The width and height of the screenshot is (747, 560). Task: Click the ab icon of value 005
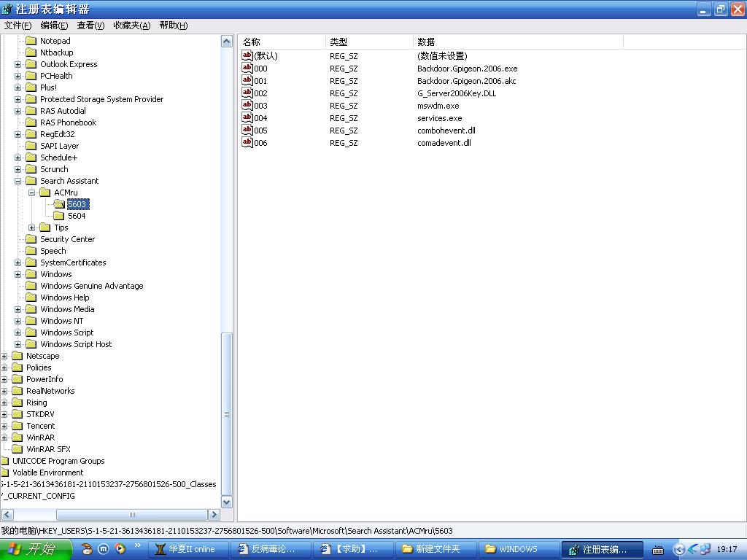(x=247, y=130)
